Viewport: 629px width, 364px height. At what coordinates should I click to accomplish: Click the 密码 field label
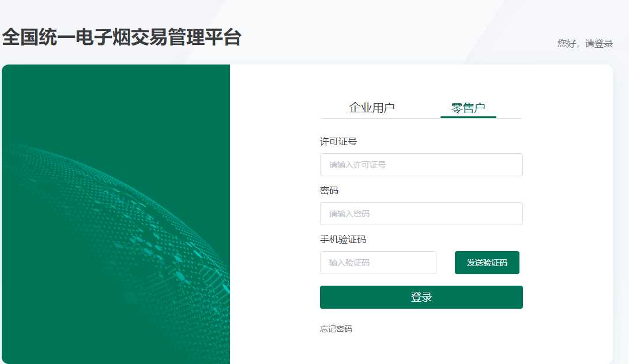point(329,191)
